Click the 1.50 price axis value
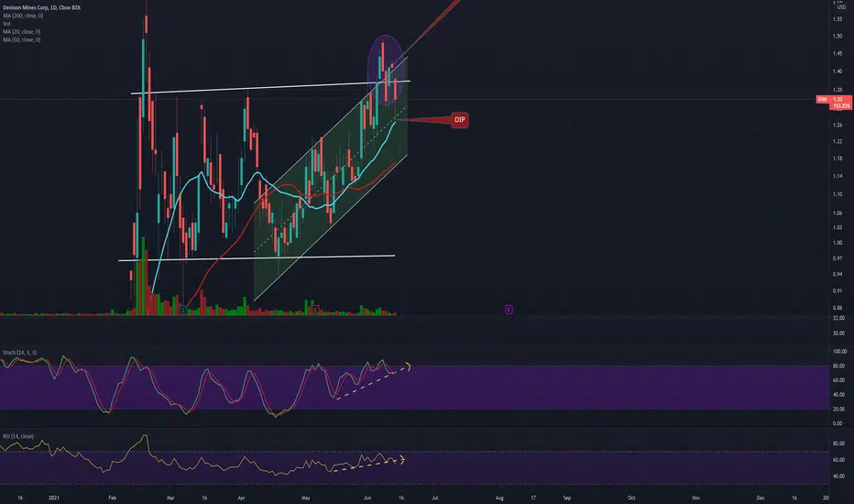This screenshot has width=854, height=504. (x=838, y=36)
